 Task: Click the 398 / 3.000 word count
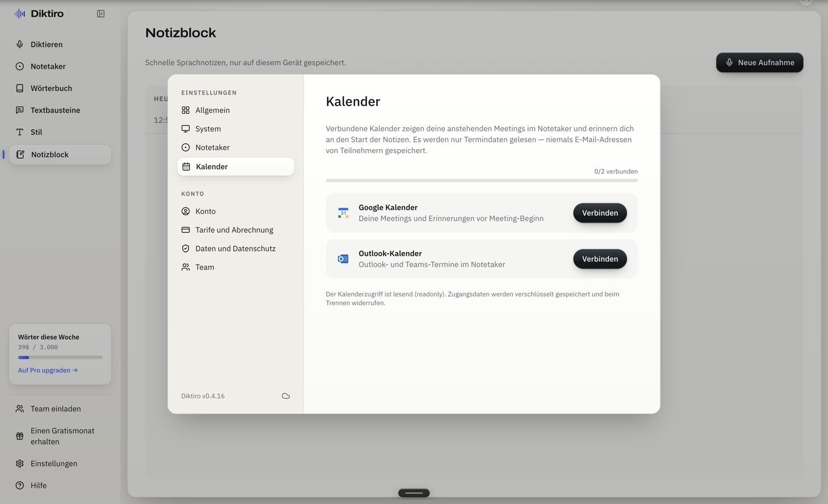pyautogui.click(x=38, y=347)
